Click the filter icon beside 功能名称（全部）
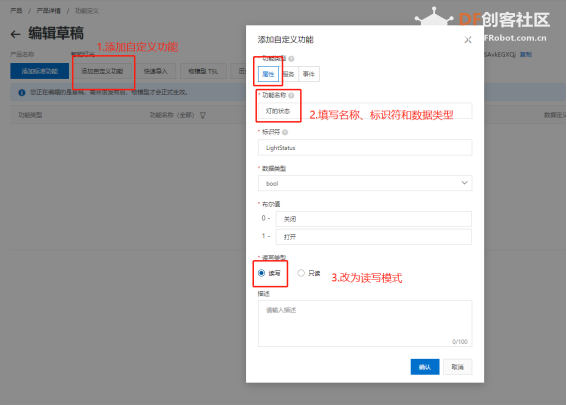This screenshot has height=405, width=567. point(203,115)
